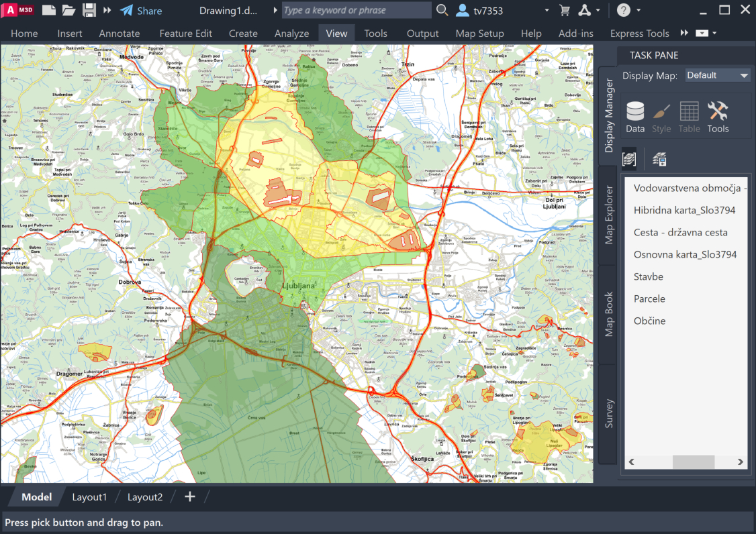This screenshot has height=534, width=756.
Task: Switch to Draw Order view icon
Action: click(659, 159)
